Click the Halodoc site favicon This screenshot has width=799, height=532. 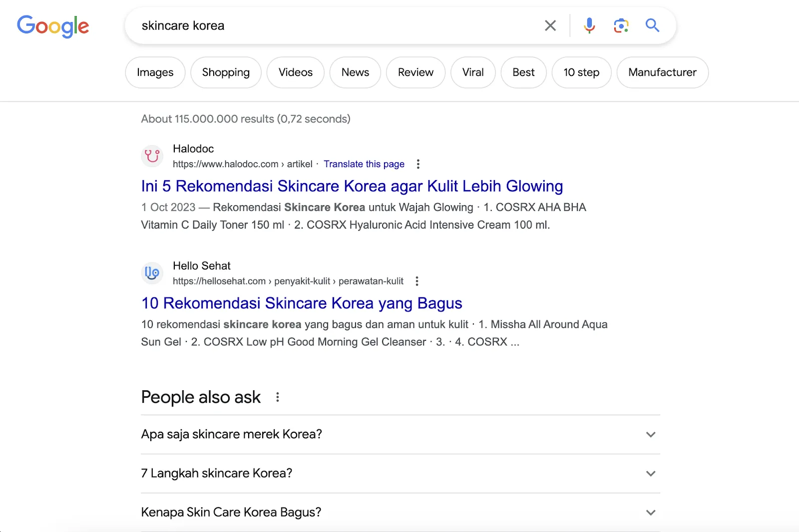click(x=152, y=156)
